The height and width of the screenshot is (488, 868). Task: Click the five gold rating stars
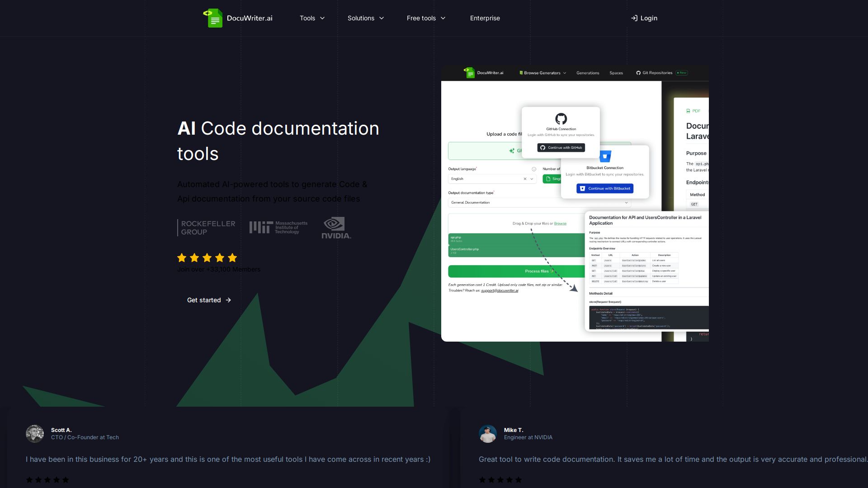tap(207, 258)
